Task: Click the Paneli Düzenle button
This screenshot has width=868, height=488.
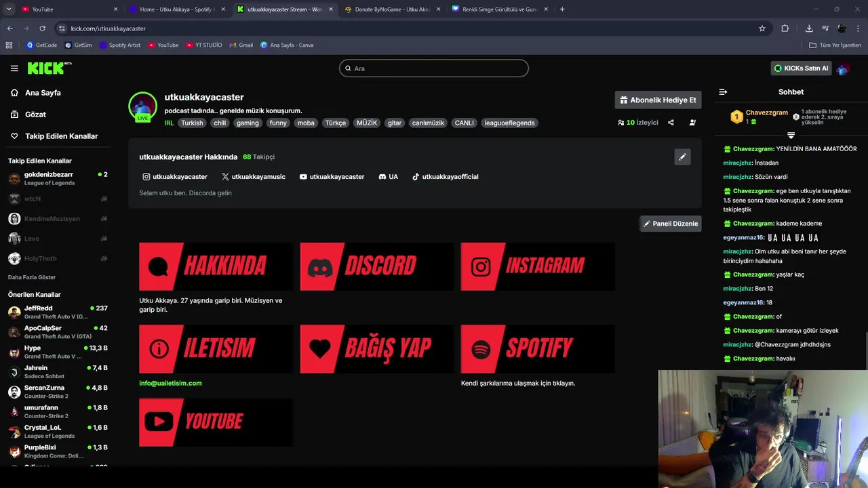Action: pos(671,224)
